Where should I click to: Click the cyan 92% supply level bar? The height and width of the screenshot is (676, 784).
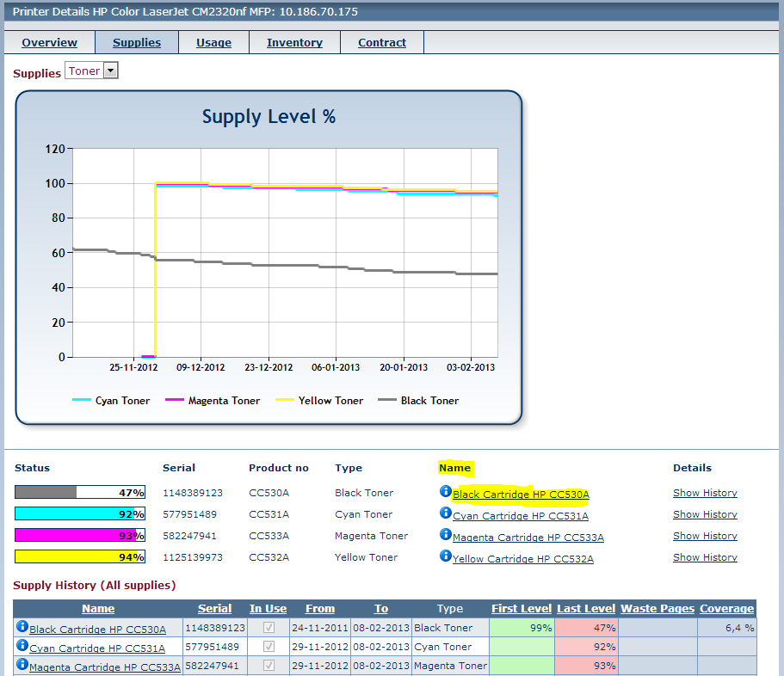coord(79,514)
